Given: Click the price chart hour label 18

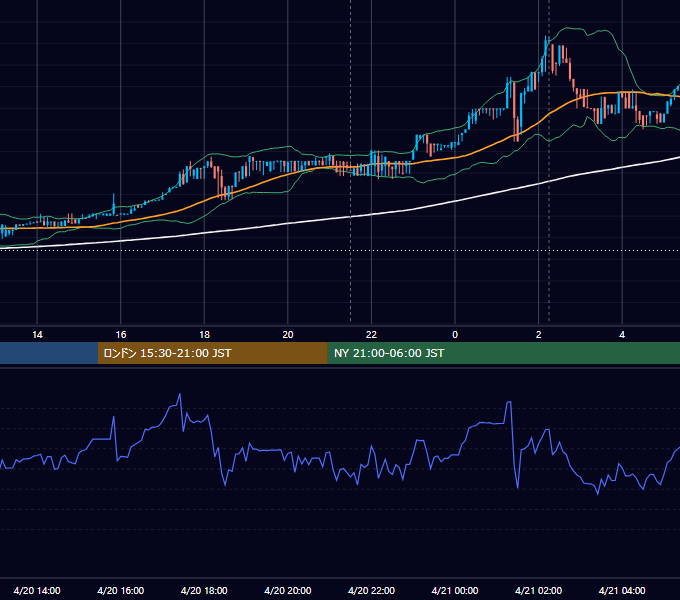Looking at the screenshot, I should [x=204, y=335].
